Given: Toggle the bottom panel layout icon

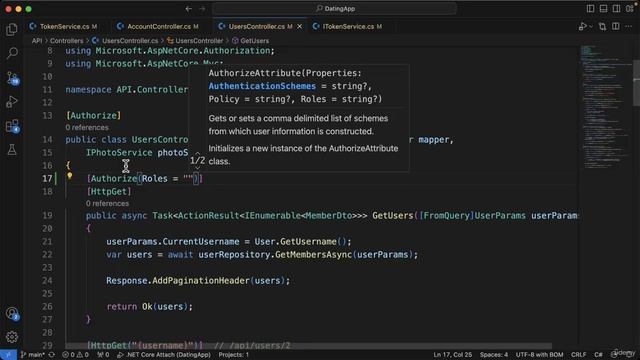Looking at the screenshot, I should [603, 9].
